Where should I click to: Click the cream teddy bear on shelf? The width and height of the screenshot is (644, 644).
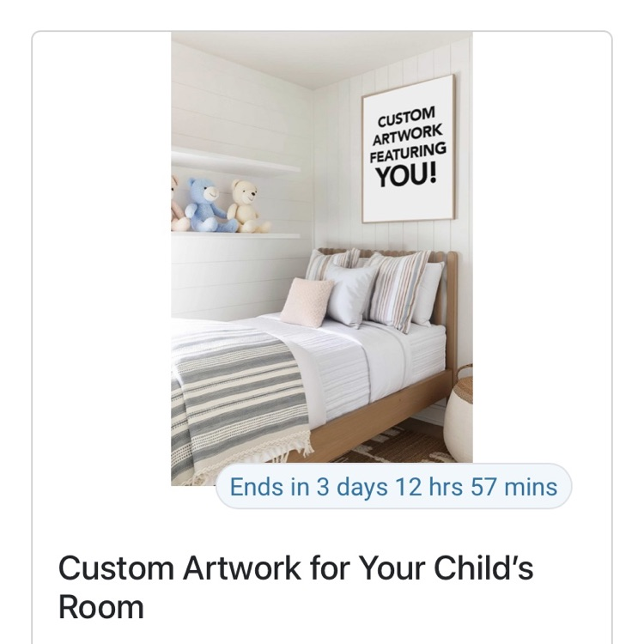246,207
